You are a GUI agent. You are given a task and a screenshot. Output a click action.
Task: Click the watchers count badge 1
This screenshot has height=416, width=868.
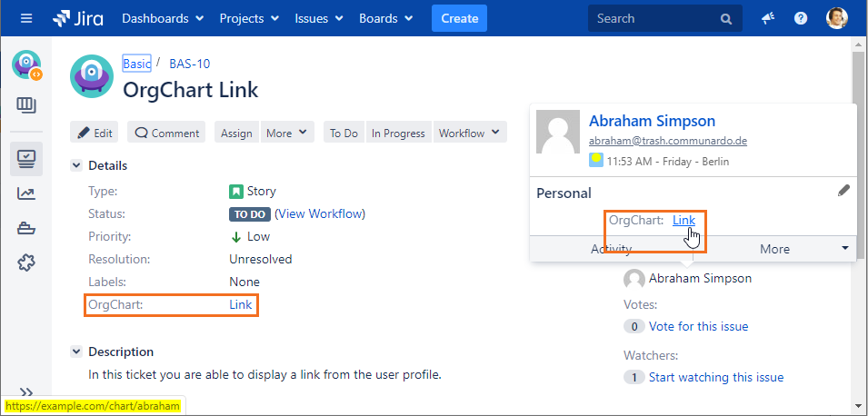pyautogui.click(x=634, y=377)
